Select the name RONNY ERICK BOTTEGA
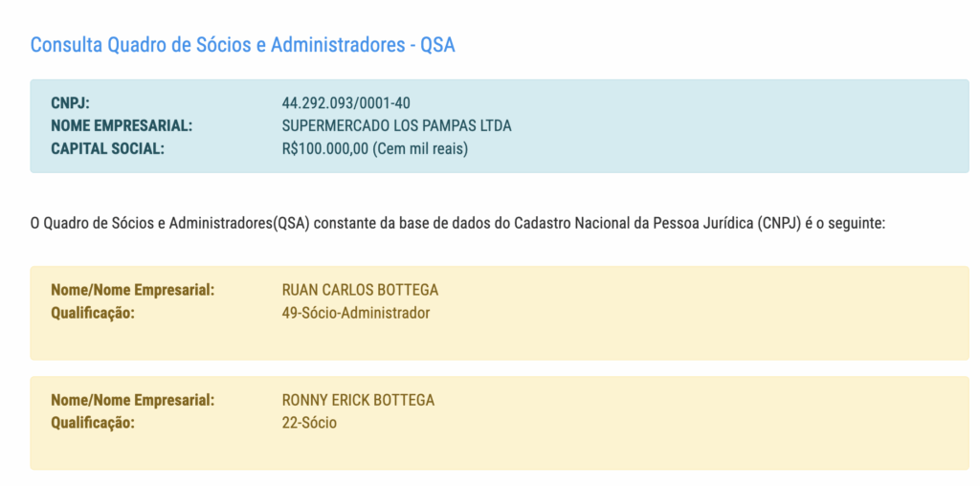 click(x=358, y=401)
